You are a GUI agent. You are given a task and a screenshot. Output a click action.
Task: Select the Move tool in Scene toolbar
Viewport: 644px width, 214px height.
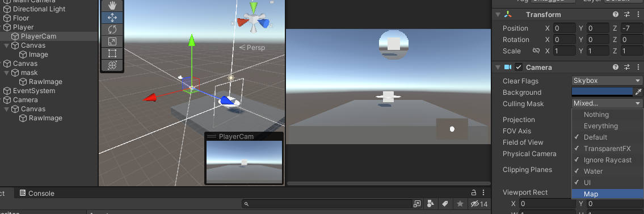point(112,17)
